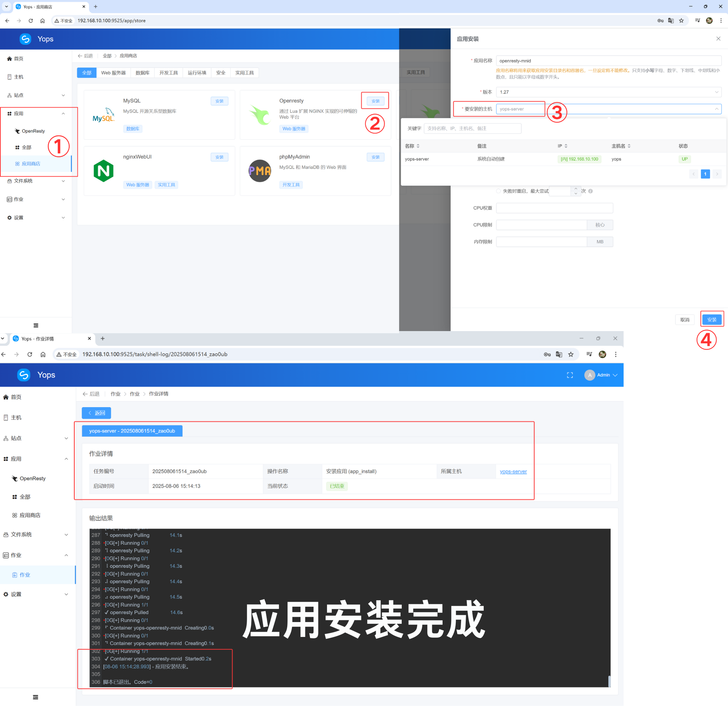Click the MySQL dolphin logo icon
Image resolution: width=728 pixels, height=708 pixels.
pyautogui.click(x=104, y=114)
